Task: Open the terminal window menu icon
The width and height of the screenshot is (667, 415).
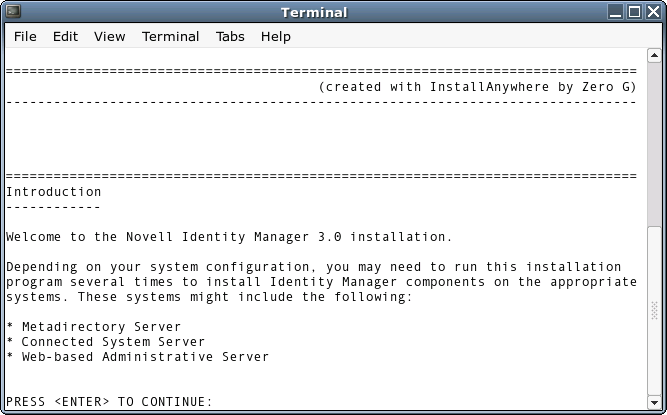Action: (x=12, y=12)
